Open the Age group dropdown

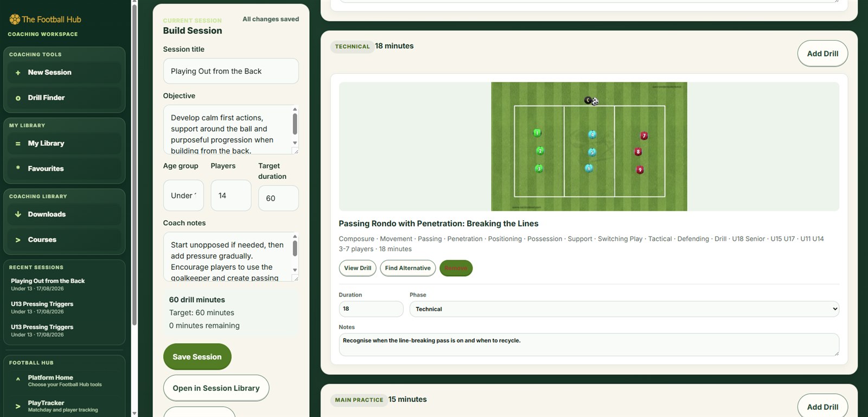183,195
